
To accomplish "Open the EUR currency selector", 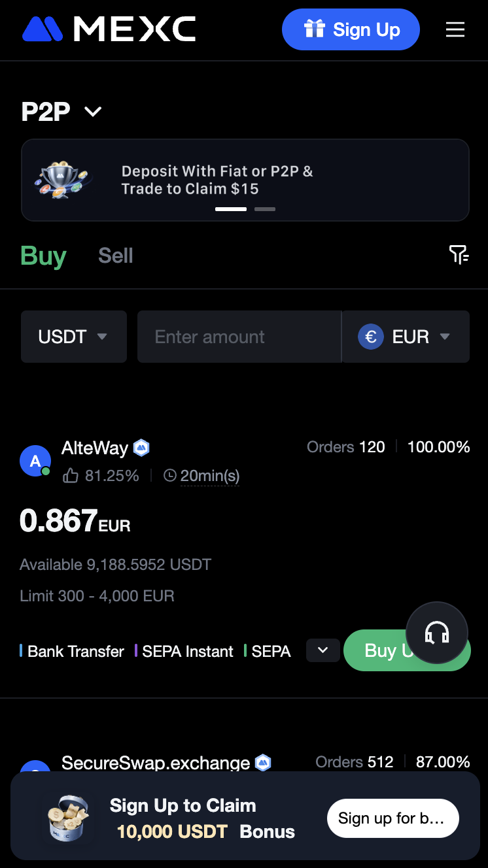I will (406, 337).
